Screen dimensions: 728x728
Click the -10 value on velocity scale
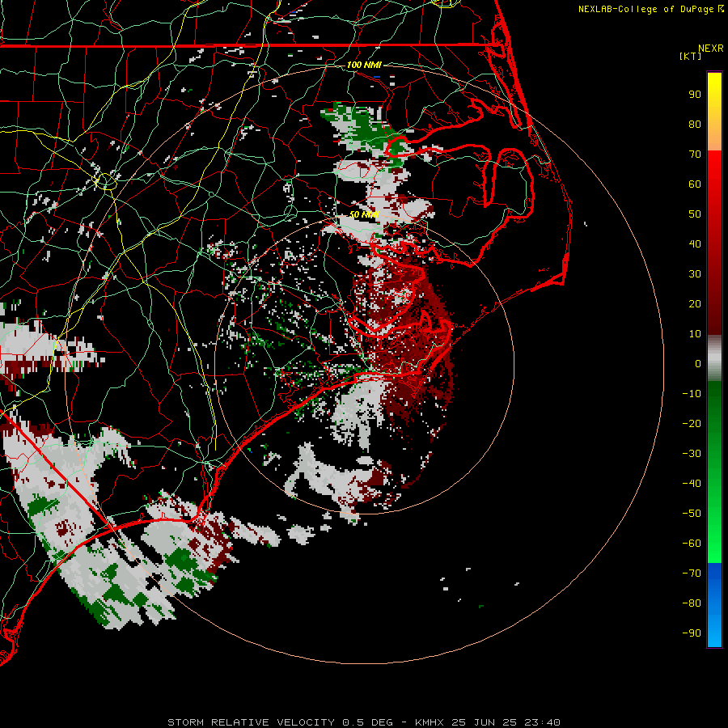tap(692, 394)
